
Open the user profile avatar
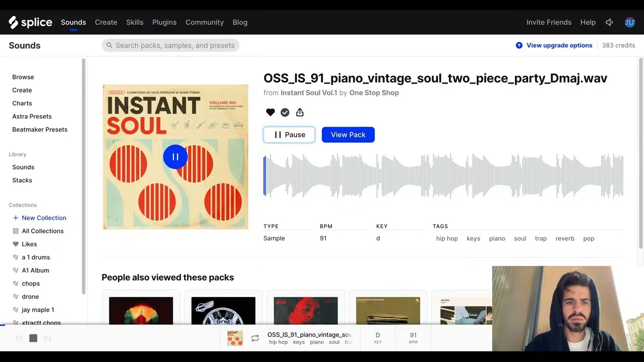click(x=629, y=22)
